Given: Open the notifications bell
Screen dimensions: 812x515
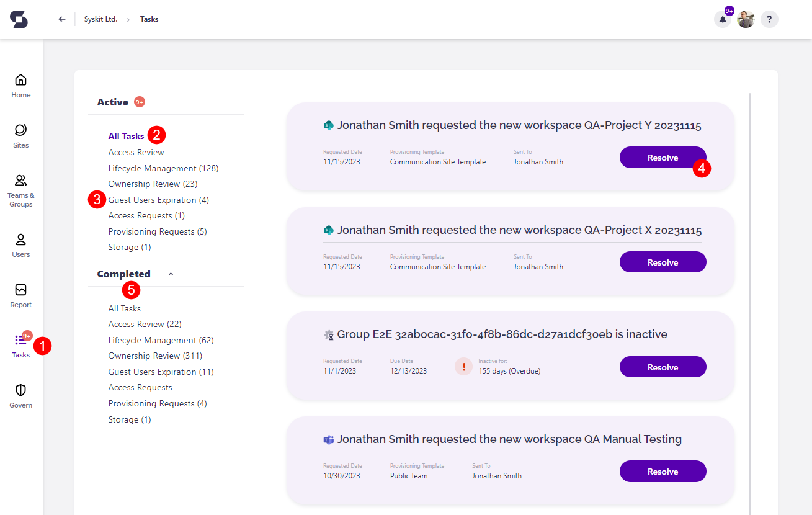Looking at the screenshot, I should (x=722, y=19).
